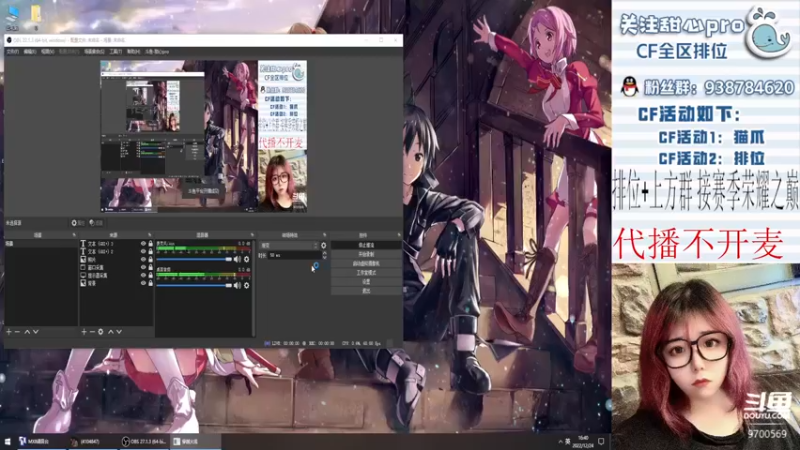
Task: Open 麦克风/Aux audio settings gear
Action: pyautogui.click(x=246, y=259)
